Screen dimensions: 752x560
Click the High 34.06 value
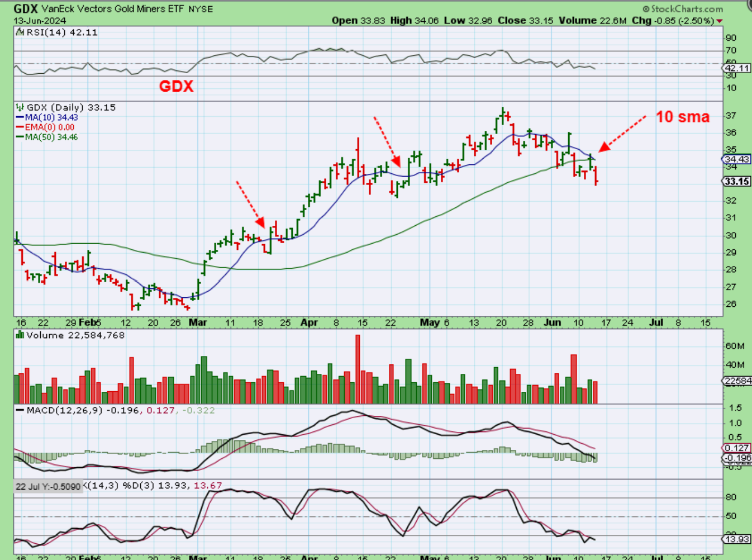pyautogui.click(x=415, y=21)
